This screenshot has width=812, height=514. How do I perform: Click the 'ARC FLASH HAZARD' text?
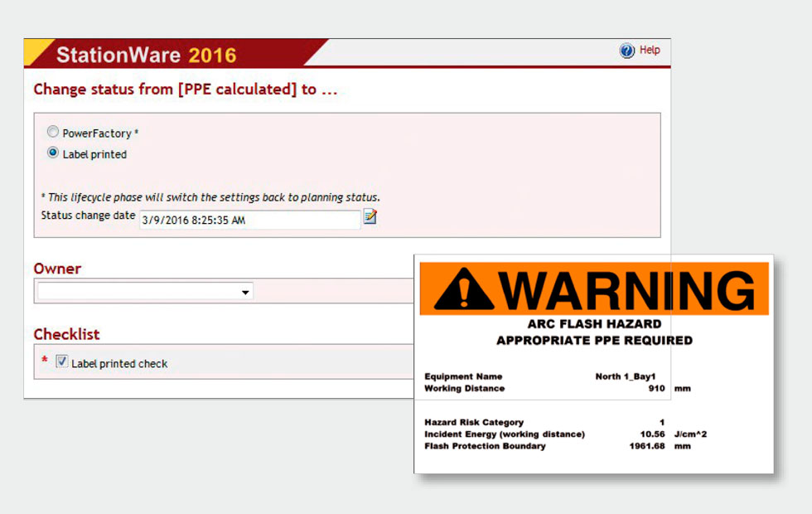(595, 324)
